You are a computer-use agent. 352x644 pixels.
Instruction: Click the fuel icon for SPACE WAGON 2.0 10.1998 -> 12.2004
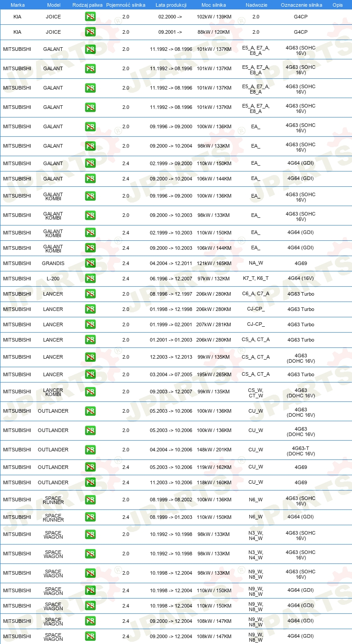coord(90,573)
